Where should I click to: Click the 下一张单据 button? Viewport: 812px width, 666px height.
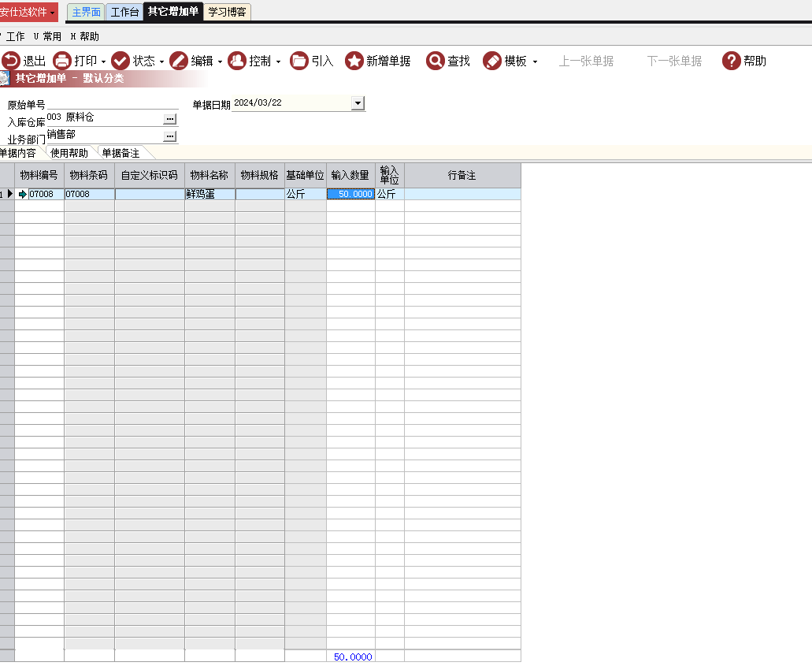(674, 61)
